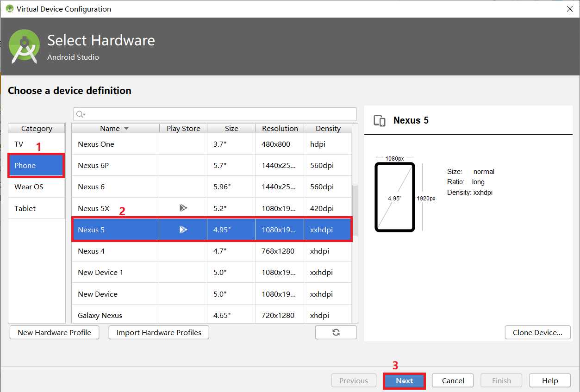Sort by the Play Store column header
The height and width of the screenshot is (392, 580).
(183, 128)
